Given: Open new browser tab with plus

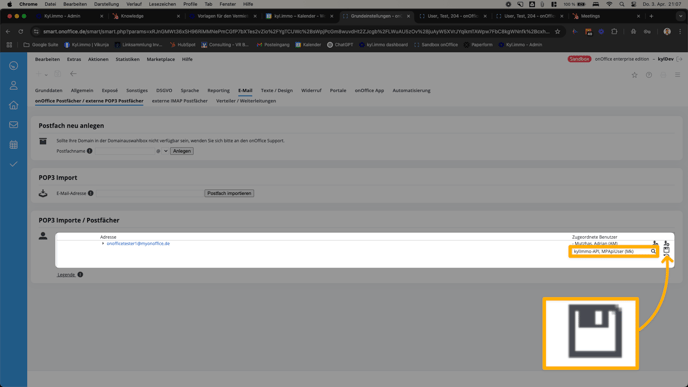Looking at the screenshot, I should tap(651, 16).
